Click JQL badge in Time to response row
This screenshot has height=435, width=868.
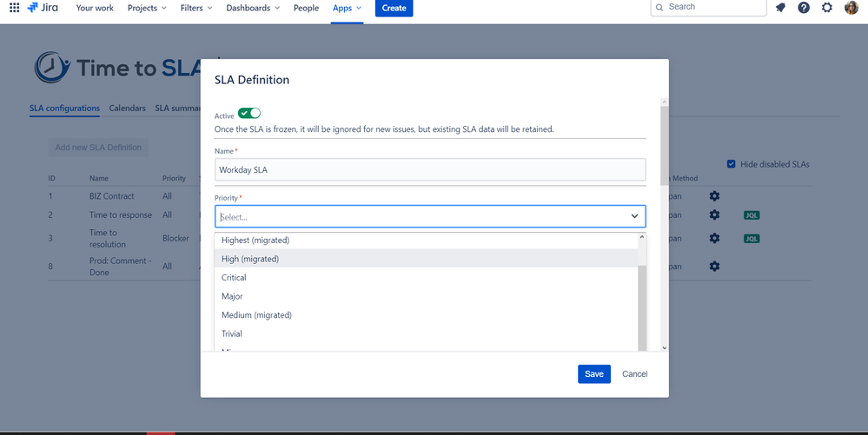pos(752,215)
